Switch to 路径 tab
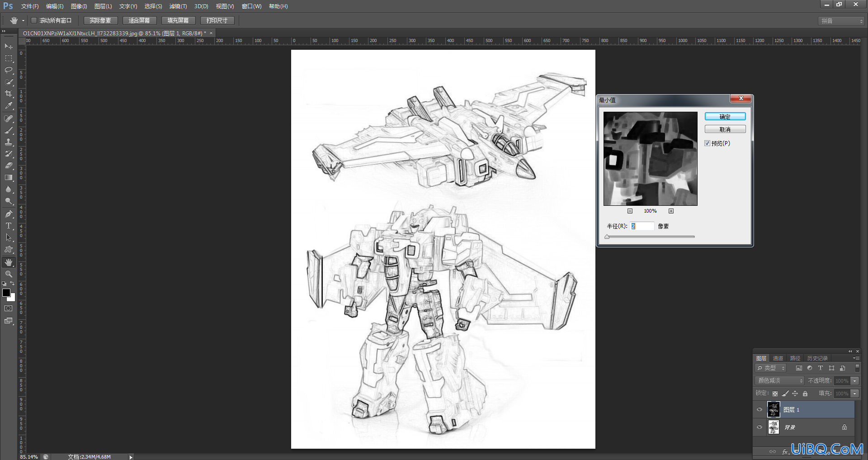Viewport: 868px width, 460px height. point(795,358)
